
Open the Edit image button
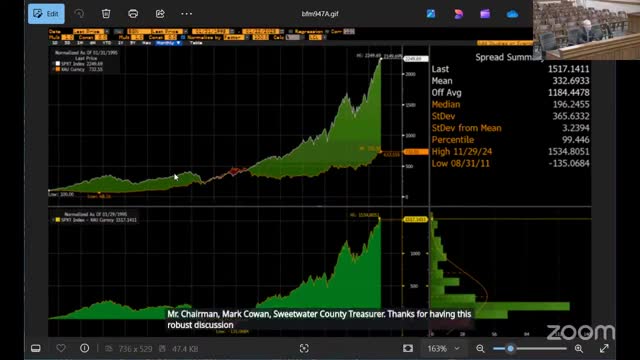click(46, 13)
